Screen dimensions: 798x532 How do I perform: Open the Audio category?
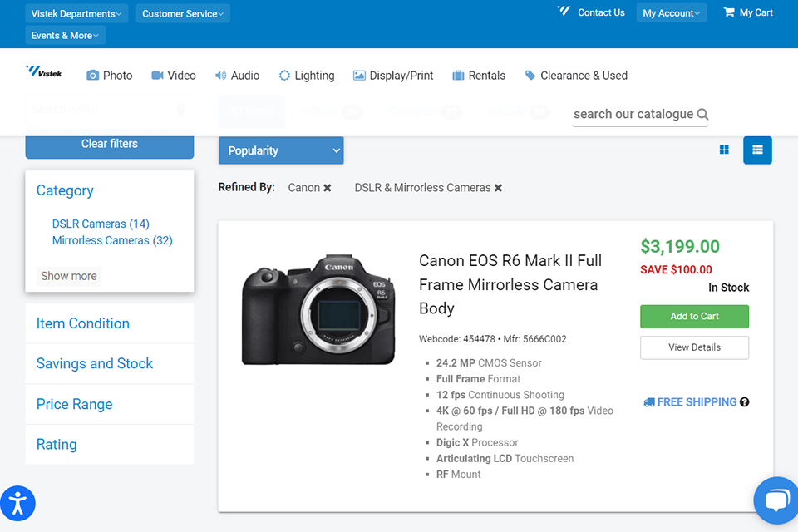click(237, 76)
